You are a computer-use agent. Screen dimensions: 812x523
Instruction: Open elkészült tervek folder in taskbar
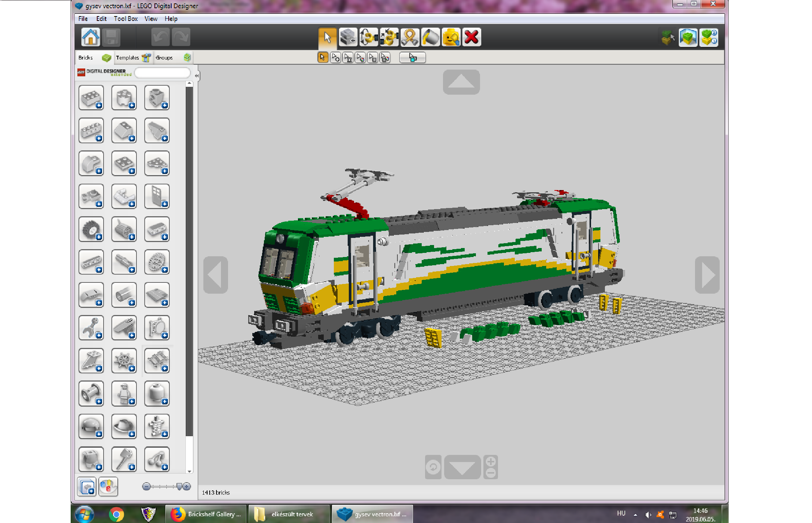coord(289,514)
